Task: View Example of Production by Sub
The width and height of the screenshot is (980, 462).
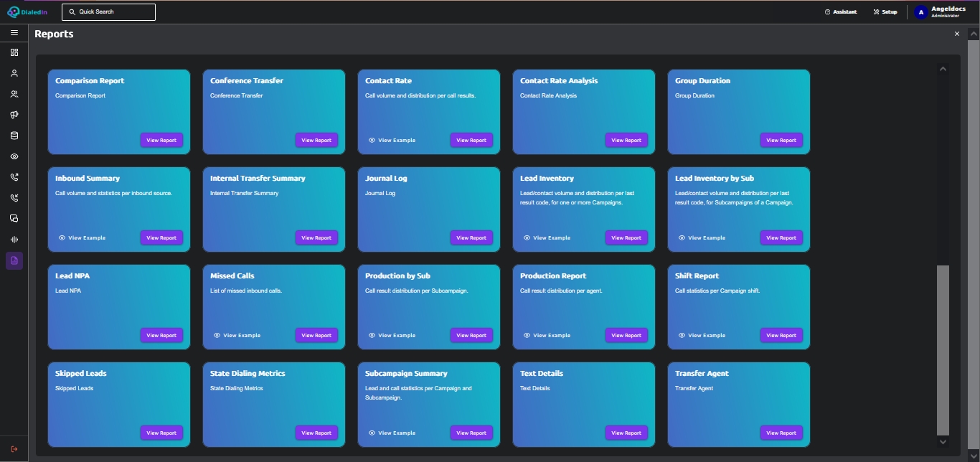Action: coord(392,336)
